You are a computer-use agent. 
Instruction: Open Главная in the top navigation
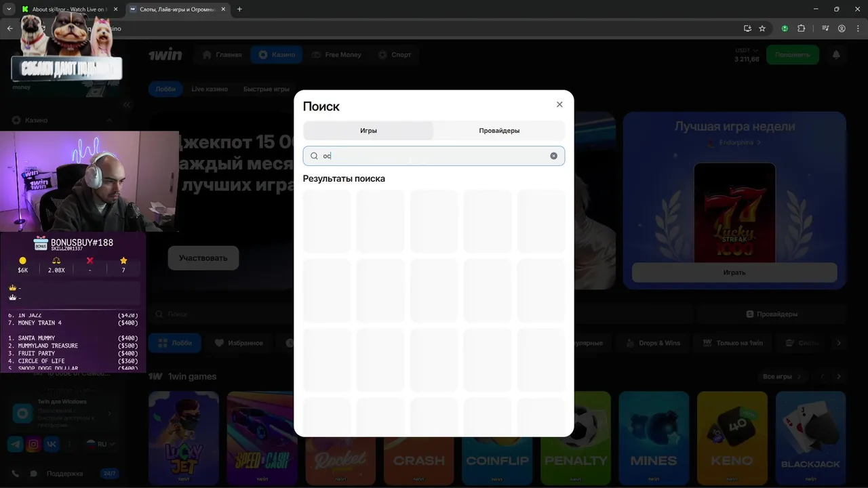pos(222,55)
